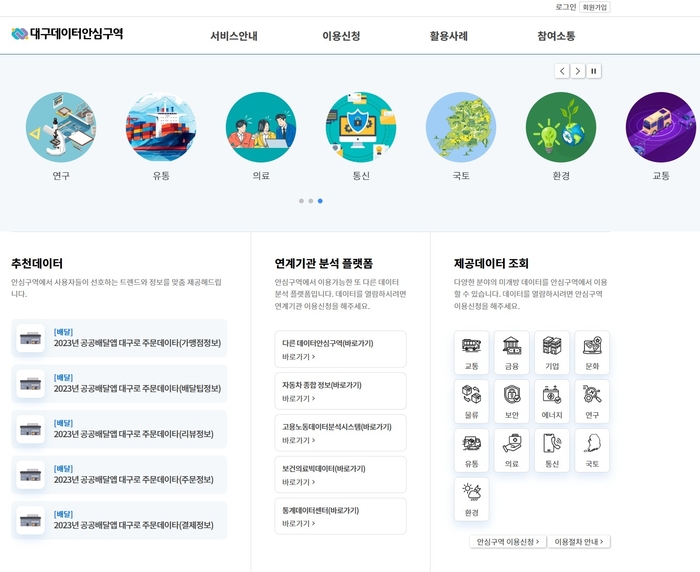Show previous carousel slide
Image resolution: width=700 pixels, height=572 pixels.
point(562,71)
